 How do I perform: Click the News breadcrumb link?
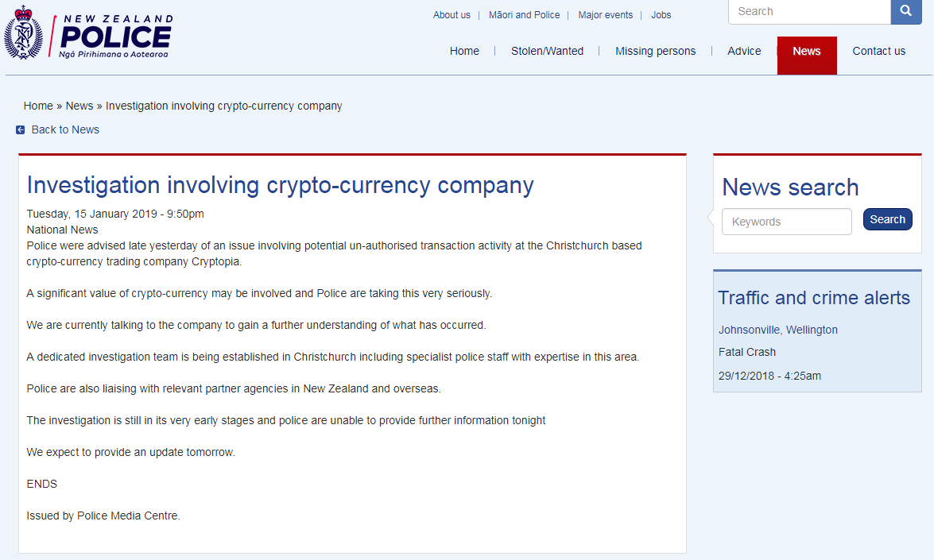[79, 106]
